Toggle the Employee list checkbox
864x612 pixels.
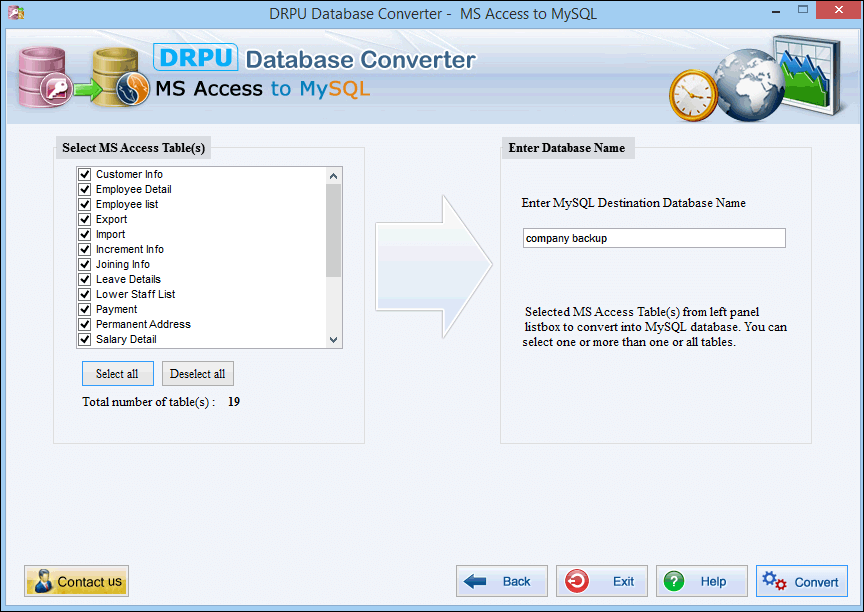(x=84, y=204)
